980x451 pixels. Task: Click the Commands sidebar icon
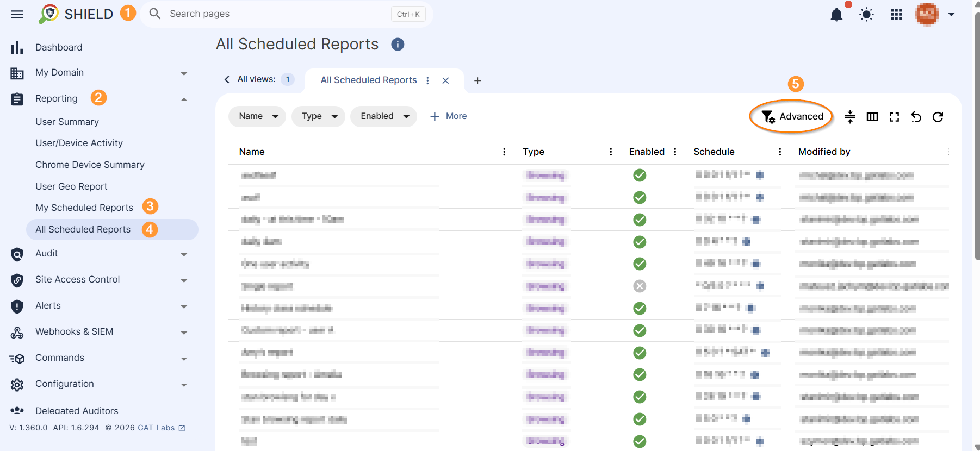click(17, 359)
